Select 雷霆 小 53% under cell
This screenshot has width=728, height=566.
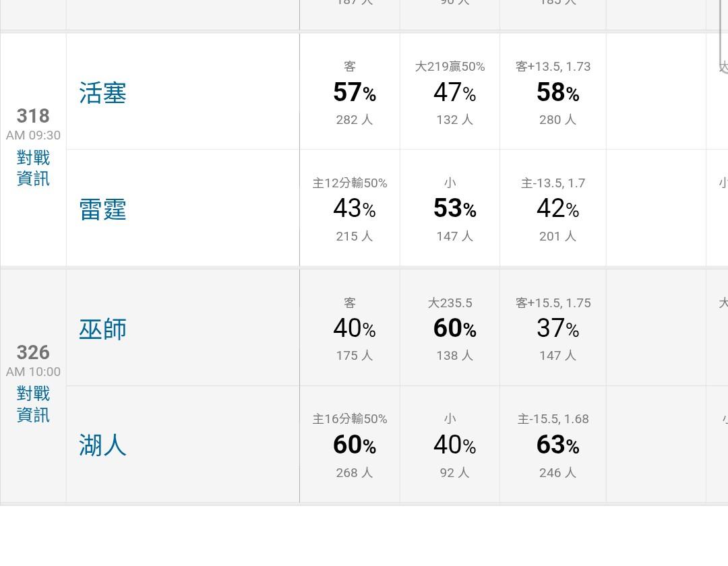pyautogui.click(x=450, y=209)
